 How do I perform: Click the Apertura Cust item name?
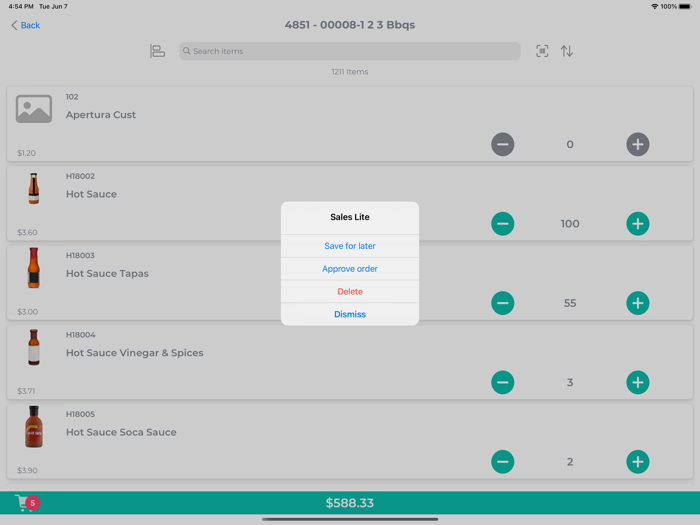[101, 115]
